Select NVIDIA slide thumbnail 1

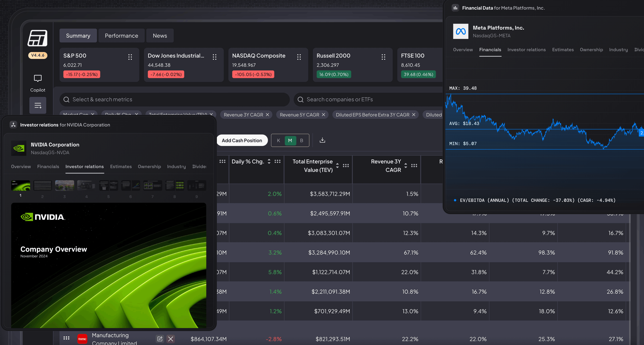(21, 185)
